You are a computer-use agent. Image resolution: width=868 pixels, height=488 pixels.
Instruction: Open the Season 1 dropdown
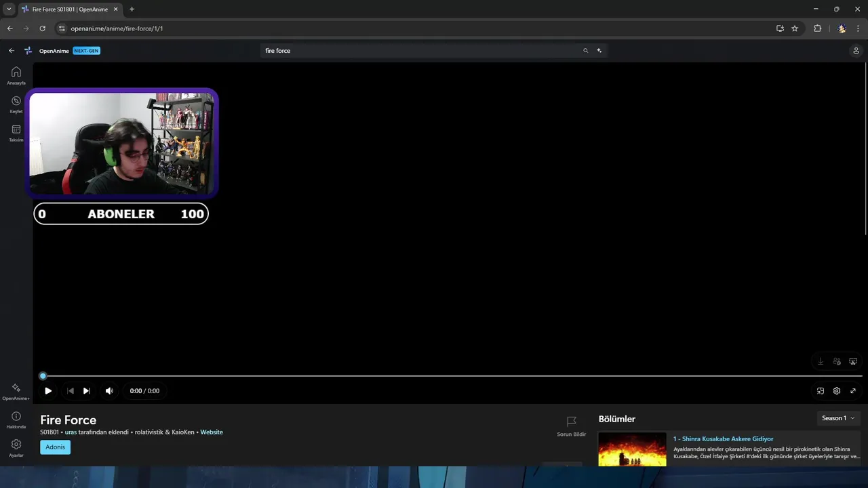(x=839, y=418)
